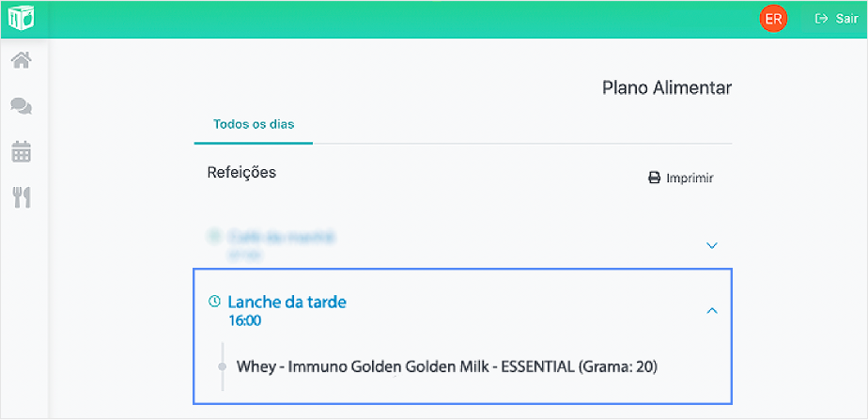Open the calendar sidebar icon
The width and height of the screenshot is (868, 420).
(21, 151)
